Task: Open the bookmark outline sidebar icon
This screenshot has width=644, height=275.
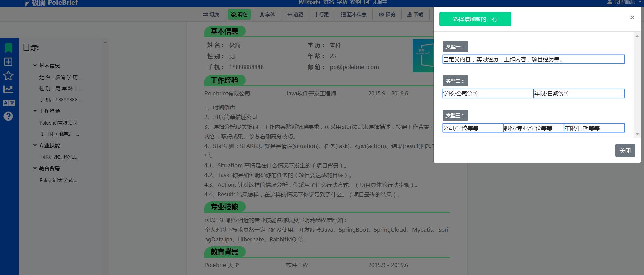Action: click(8, 48)
